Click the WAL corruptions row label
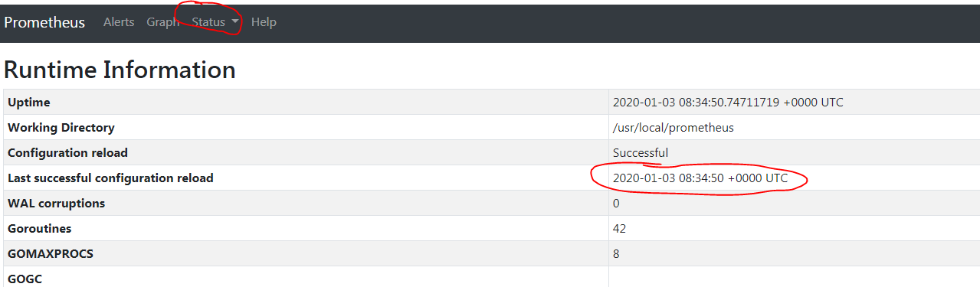Image resolution: width=980 pixels, height=287 pixels. pos(57,204)
